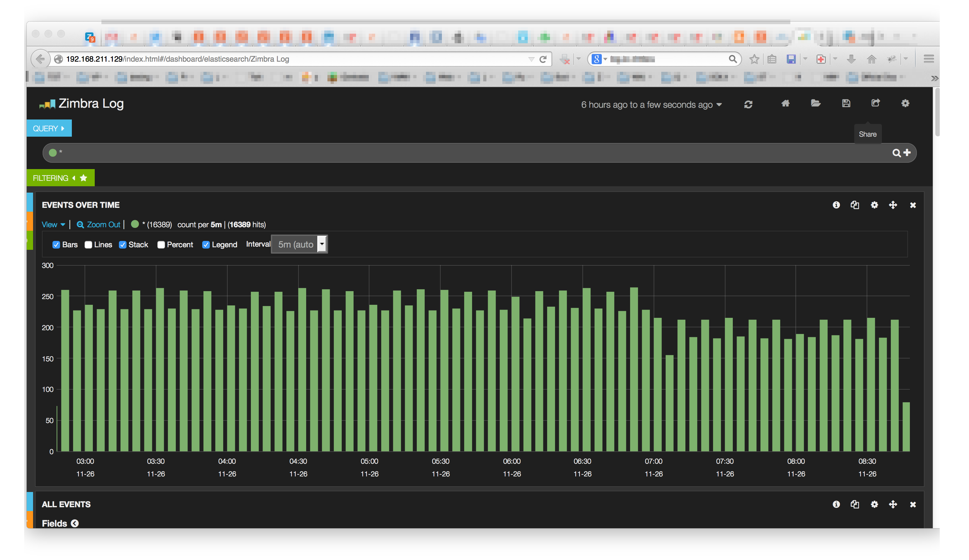Click the ALL EVENTS panel title
The image size is (969, 560).
66,505
